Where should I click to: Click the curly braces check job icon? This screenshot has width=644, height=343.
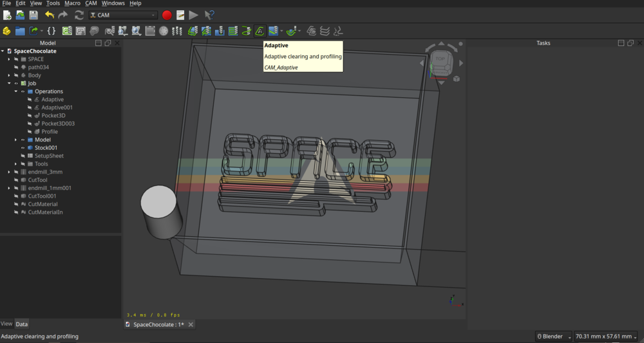52,31
